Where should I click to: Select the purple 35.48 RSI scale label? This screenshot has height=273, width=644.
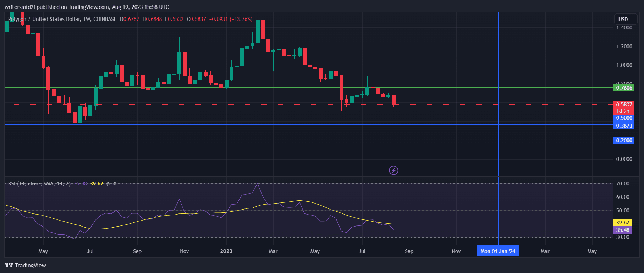(x=622, y=230)
